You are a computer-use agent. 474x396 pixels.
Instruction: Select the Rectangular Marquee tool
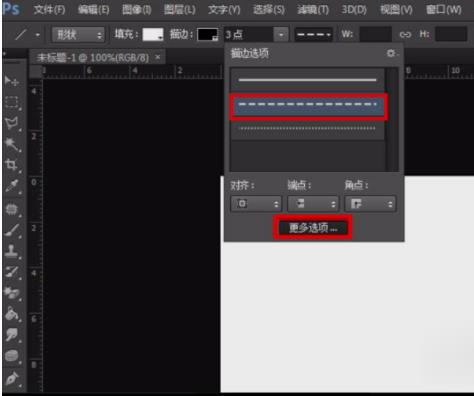pyautogui.click(x=12, y=103)
